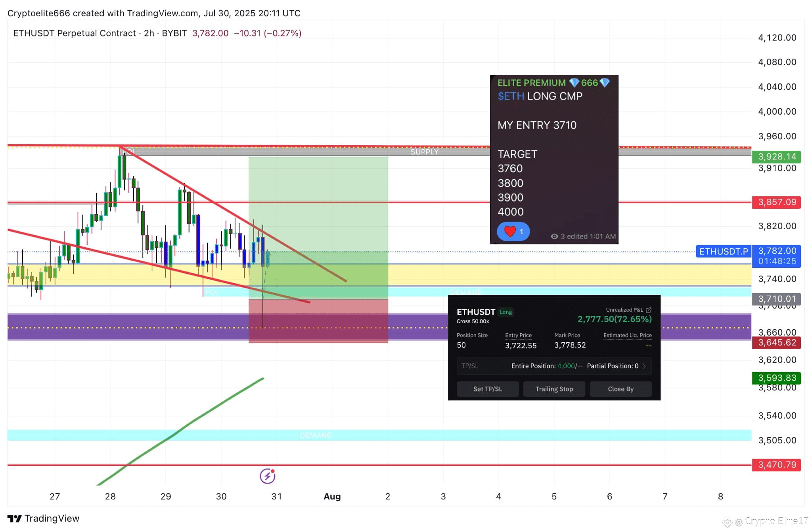Click the eye views icon on message
This screenshot has width=812, height=532.
[554, 236]
